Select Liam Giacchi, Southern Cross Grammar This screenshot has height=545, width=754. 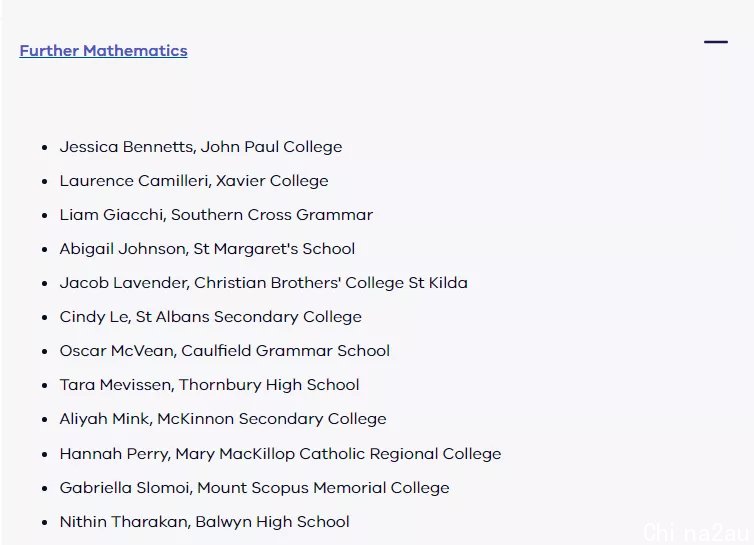tap(216, 215)
